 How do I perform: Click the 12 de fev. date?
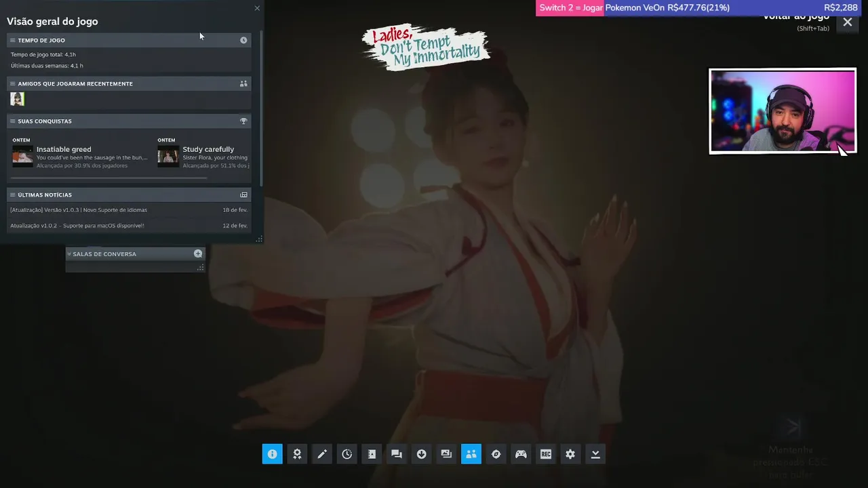point(235,226)
